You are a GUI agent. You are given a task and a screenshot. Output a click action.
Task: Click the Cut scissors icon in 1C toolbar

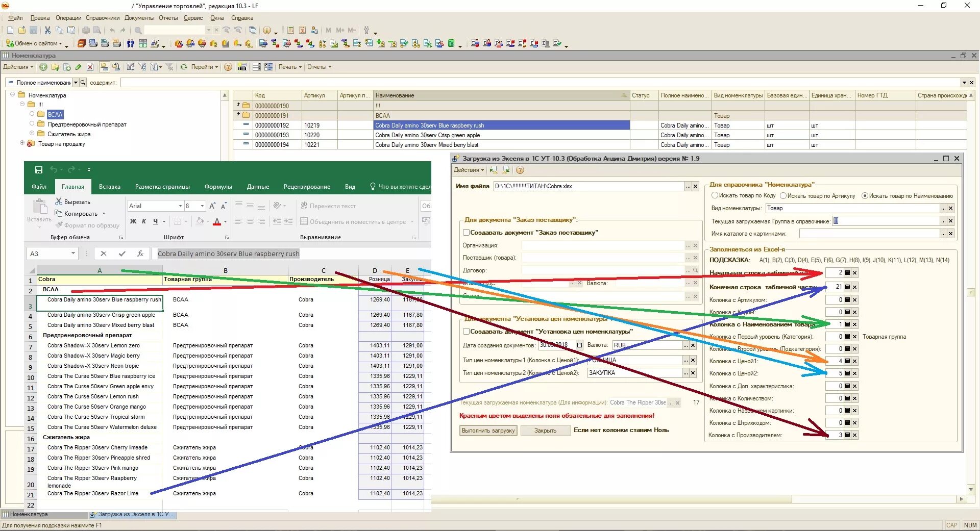47,31
